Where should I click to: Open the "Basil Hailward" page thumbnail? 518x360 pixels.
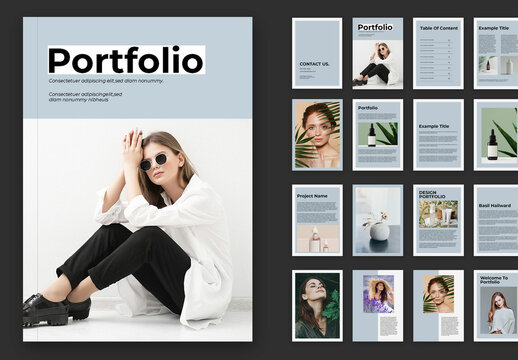point(496,220)
